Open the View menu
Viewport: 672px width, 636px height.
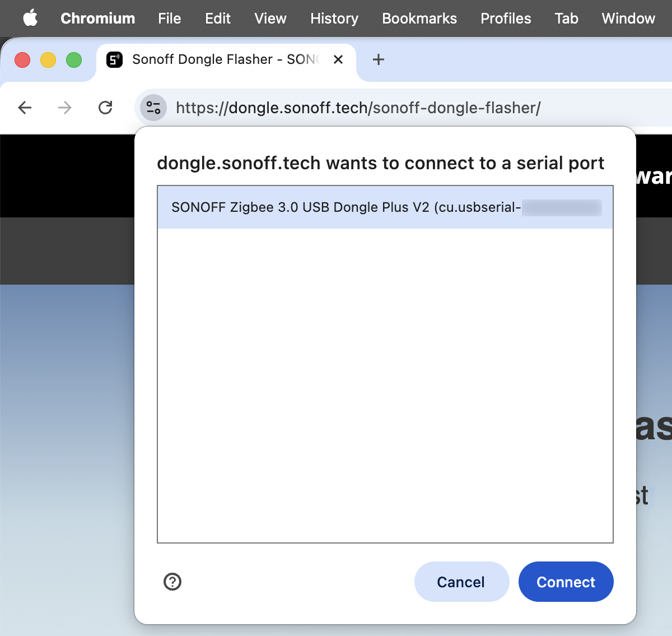[x=270, y=18]
